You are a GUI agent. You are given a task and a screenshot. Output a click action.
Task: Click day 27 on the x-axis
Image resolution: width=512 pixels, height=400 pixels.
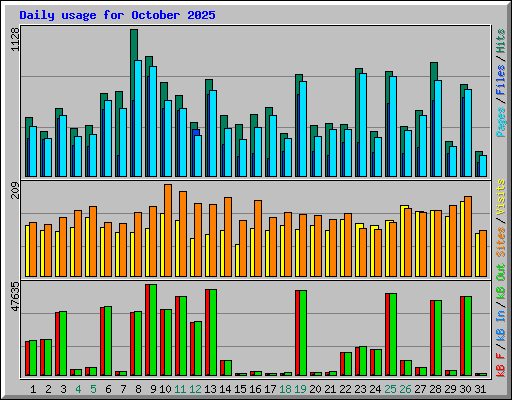coord(420,389)
